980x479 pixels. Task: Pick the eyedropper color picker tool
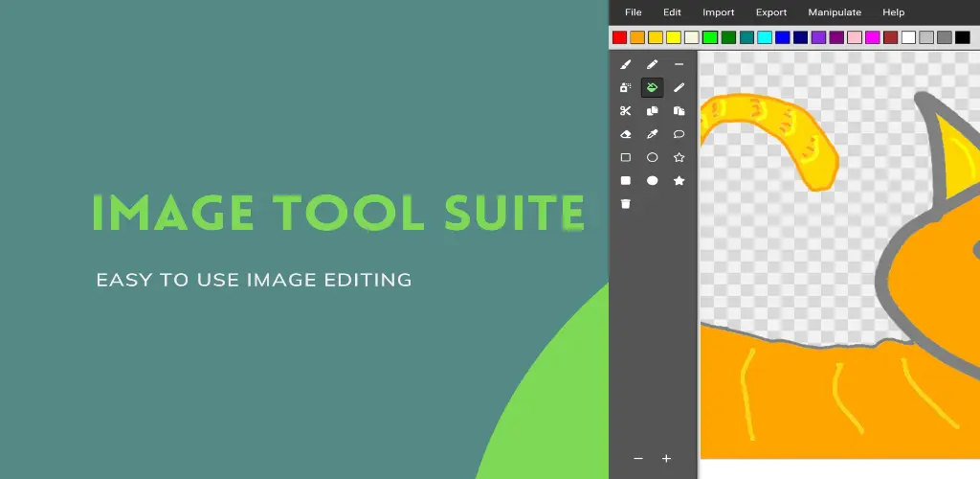click(652, 134)
